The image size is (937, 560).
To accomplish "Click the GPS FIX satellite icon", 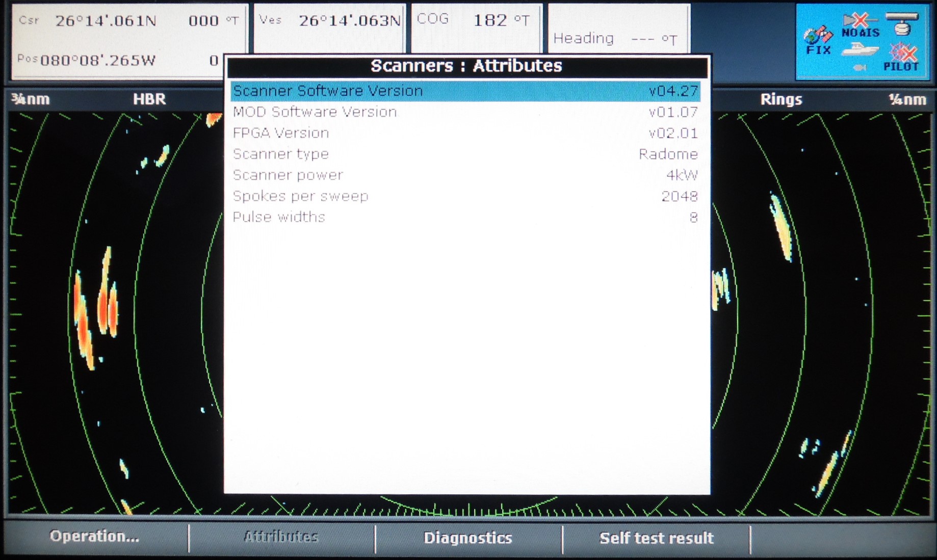I will 818,40.
